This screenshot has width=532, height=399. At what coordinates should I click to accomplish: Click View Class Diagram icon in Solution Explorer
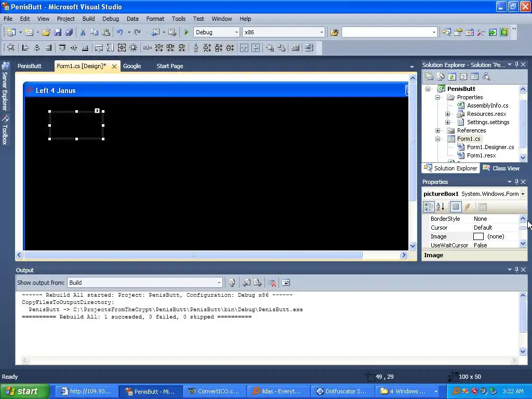[486, 77]
